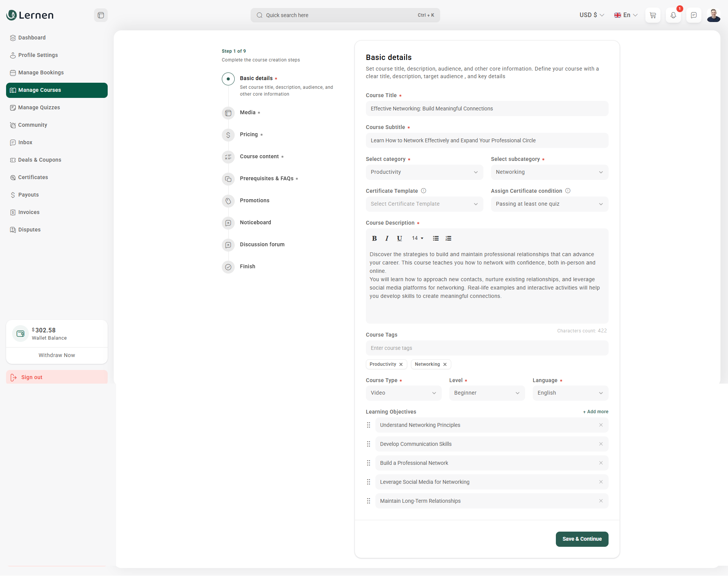The width and height of the screenshot is (728, 576).
Task: Click the Bold formatting icon
Action: tap(374, 238)
